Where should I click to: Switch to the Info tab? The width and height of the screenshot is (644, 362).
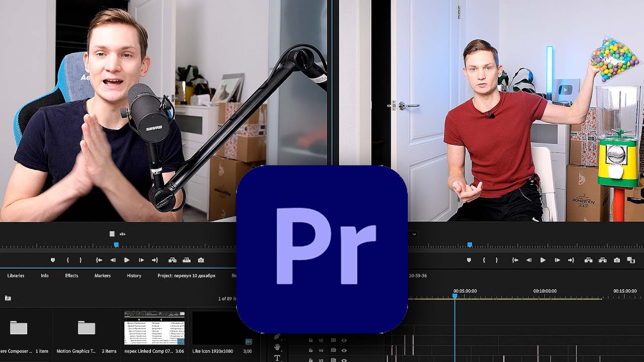[x=45, y=276]
